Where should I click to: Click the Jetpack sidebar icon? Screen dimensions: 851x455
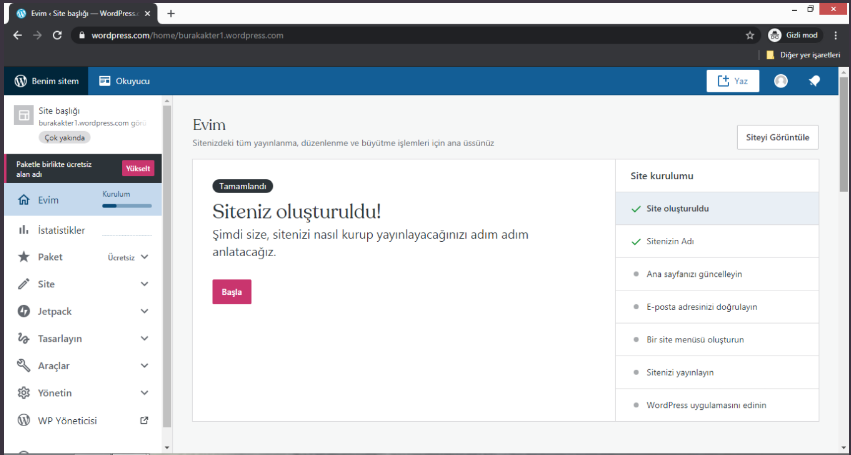pyautogui.click(x=24, y=311)
